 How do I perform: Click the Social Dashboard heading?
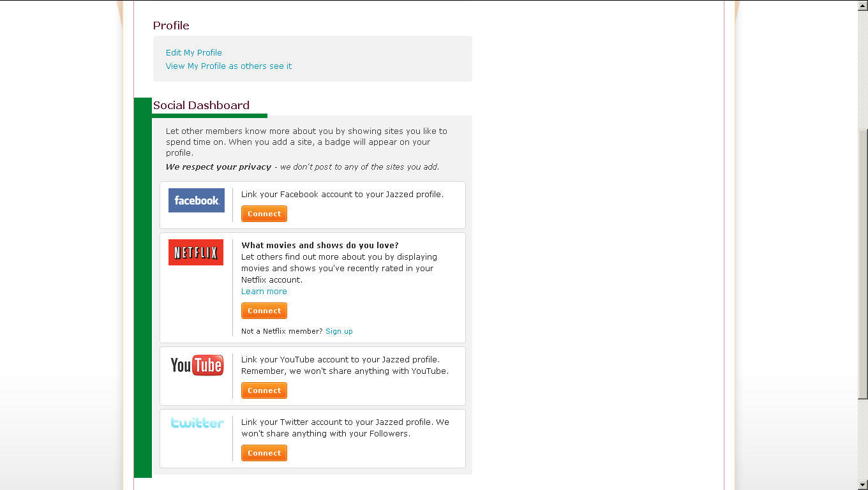pos(201,105)
